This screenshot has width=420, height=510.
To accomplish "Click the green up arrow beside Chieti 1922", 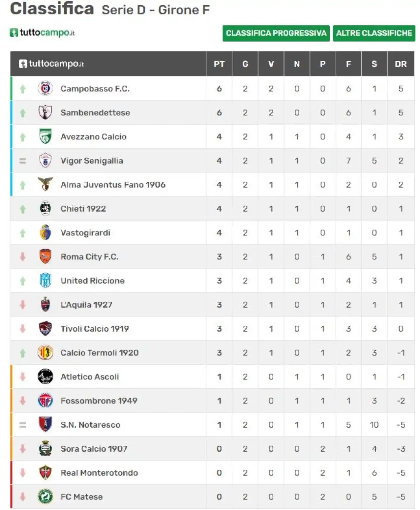I will pos(23,209).
